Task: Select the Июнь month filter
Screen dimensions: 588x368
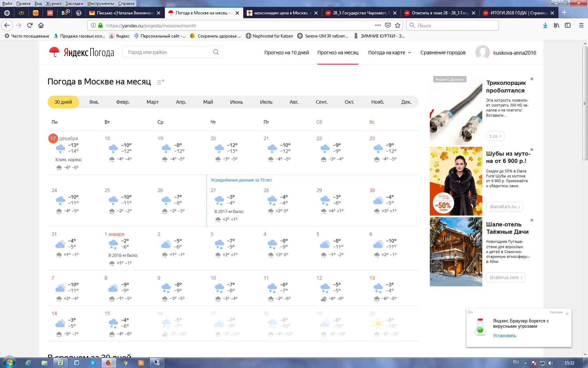Action: (x=236, y=102)
